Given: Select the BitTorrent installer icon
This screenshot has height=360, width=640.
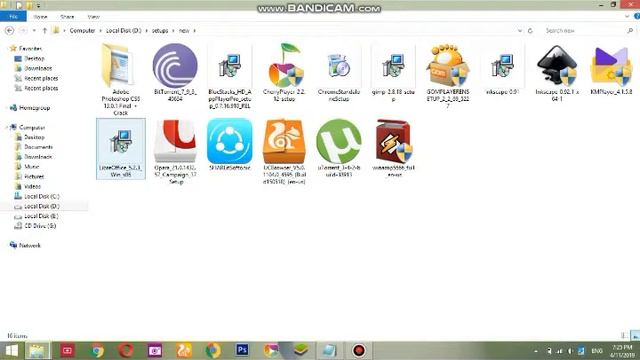Looking at the screenshot, I should 175,65.
